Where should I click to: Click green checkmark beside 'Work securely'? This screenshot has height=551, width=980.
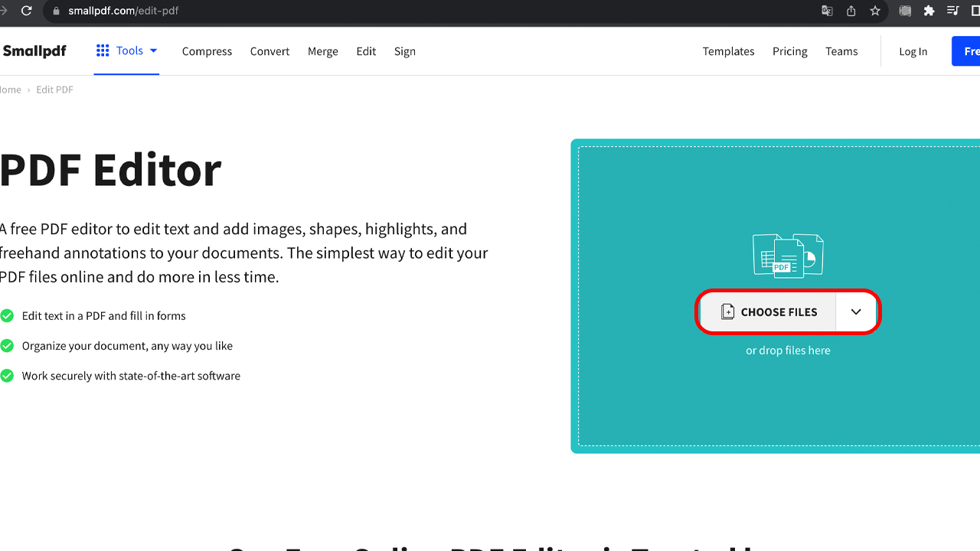pyautogui.click(x=7, y=376)
